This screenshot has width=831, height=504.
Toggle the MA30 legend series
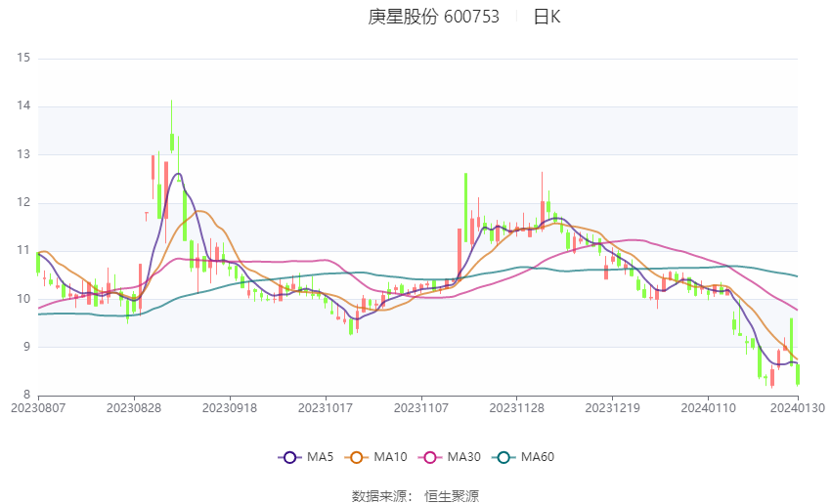coord(450,457)
